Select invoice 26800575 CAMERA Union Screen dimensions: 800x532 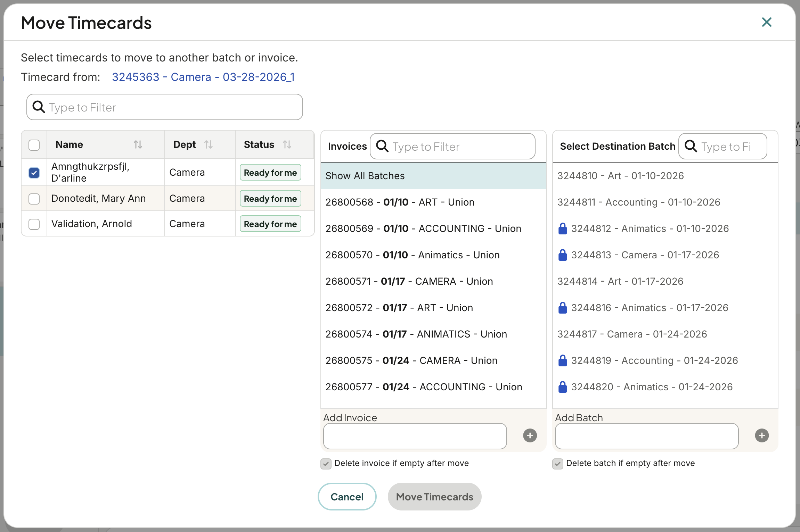click(x=433, y=360)
